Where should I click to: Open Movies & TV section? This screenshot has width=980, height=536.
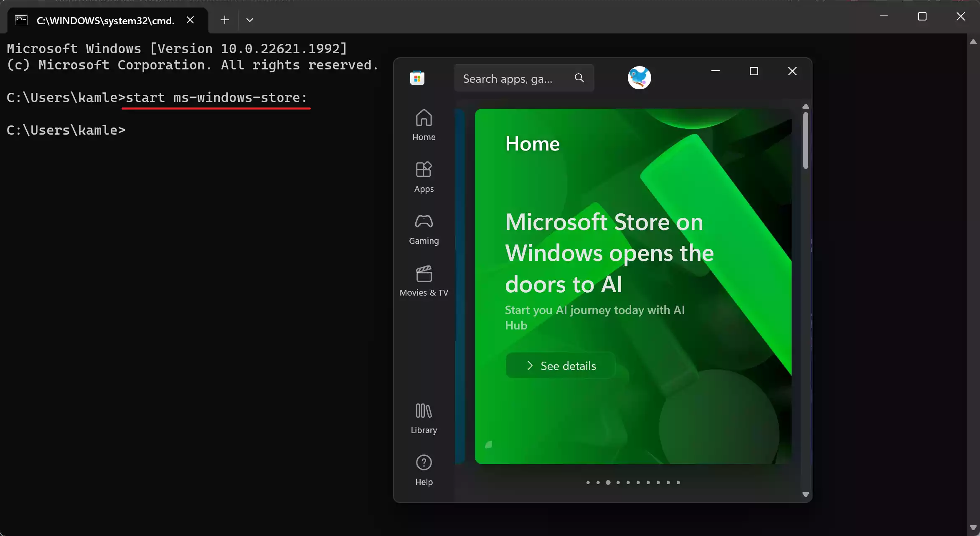pos(424,281)
